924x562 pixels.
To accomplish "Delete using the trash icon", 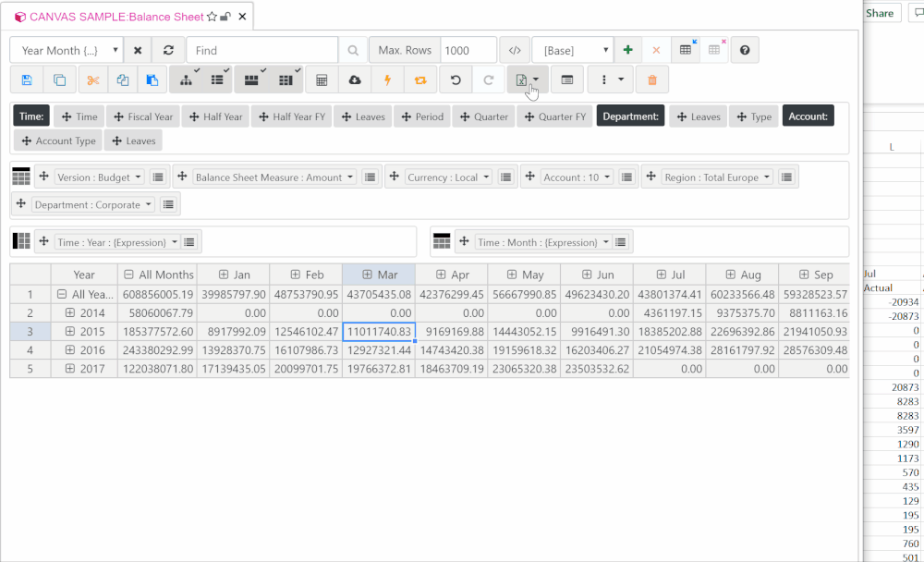I will point(651,79).
